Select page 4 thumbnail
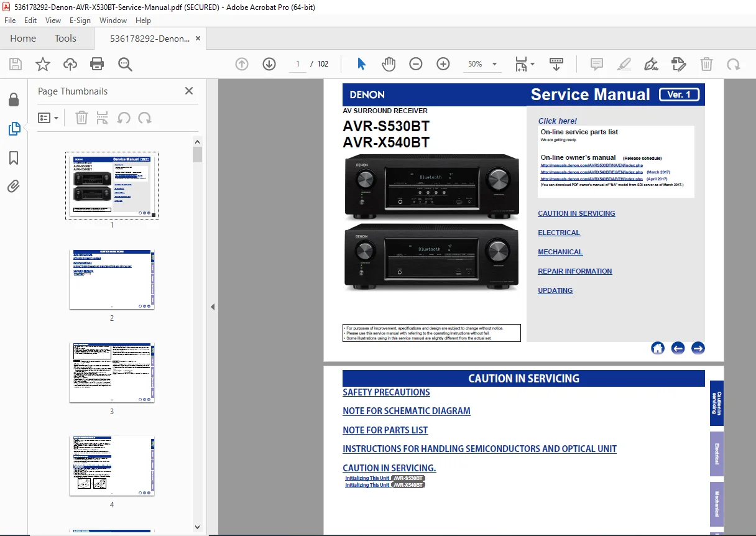Viewport: 756px width, 536px height. coord(112,466)
